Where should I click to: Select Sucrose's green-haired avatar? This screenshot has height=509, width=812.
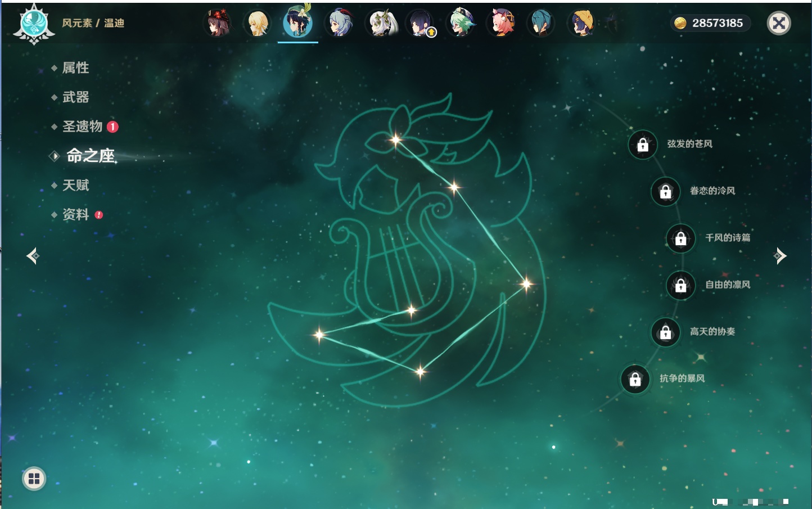461,23
